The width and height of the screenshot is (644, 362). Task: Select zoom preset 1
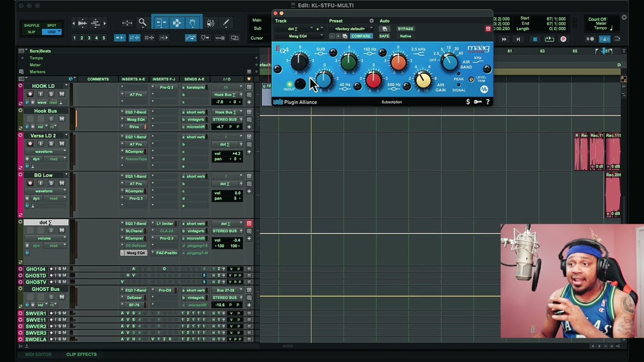pos(74,38)
